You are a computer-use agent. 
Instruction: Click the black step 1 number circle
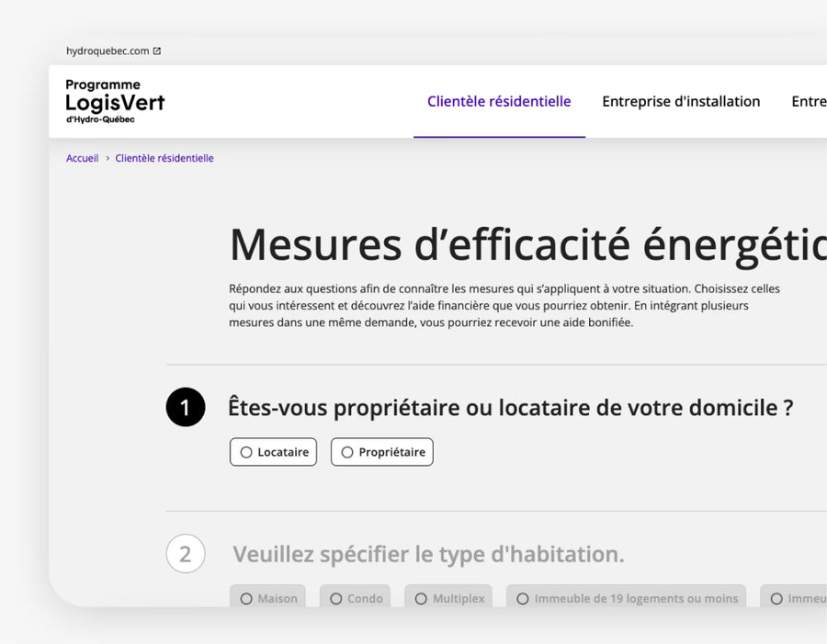(186, 407)
